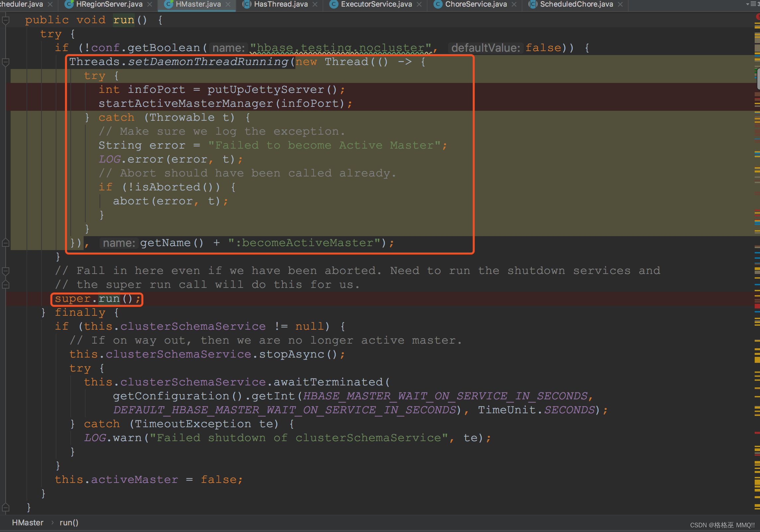Click the '// If on way out' comment
760x532 pixels.
pyautogui.click(x=266, y=341)
